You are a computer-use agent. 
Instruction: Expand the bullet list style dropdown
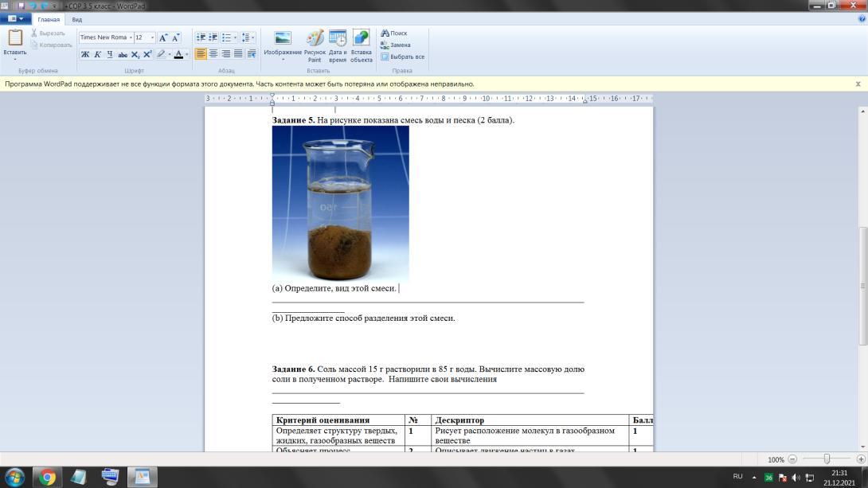(x=235, y=37)
